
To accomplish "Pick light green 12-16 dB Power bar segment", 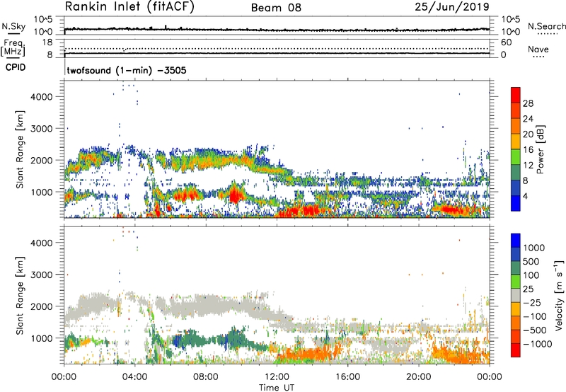I will [516, 157].
